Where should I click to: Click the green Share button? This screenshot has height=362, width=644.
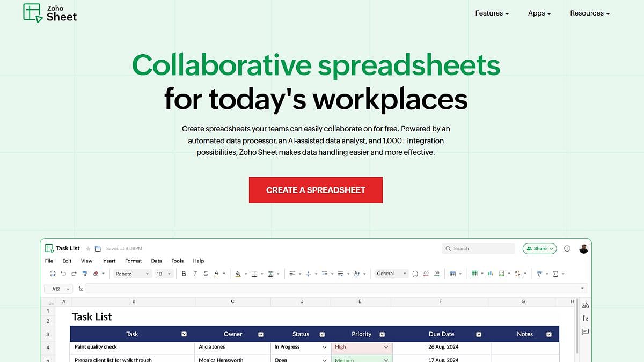[x=539, y=249]
